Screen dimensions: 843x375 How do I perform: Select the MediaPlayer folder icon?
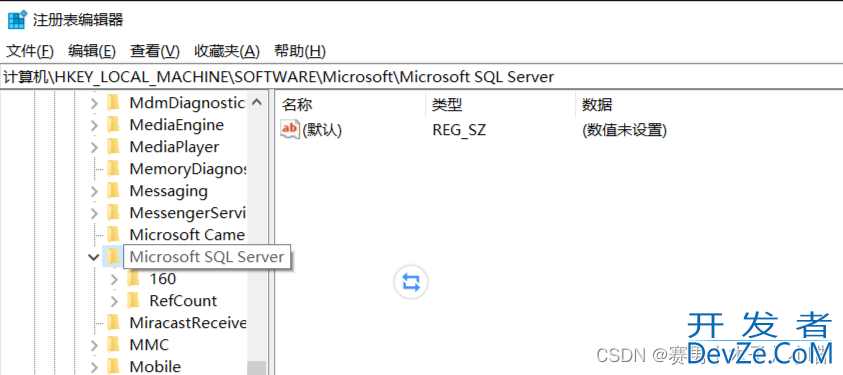click(x=113, y=147)
